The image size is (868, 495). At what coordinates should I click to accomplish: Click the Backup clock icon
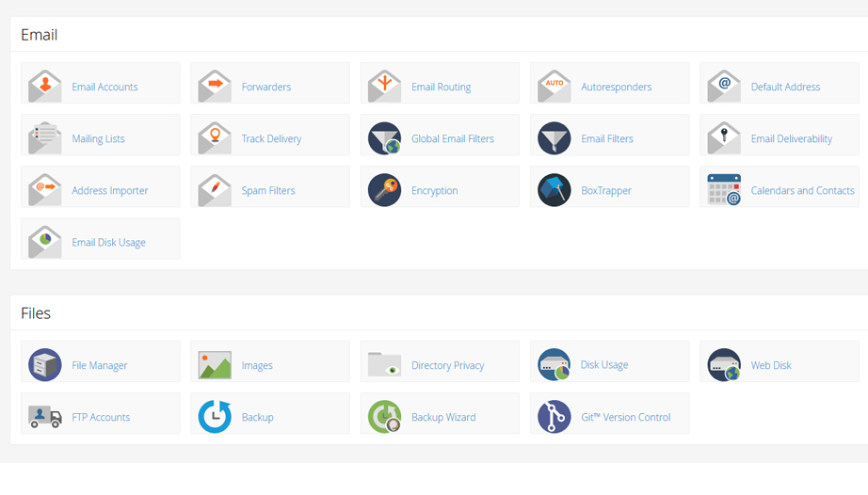tap(215, 417)
